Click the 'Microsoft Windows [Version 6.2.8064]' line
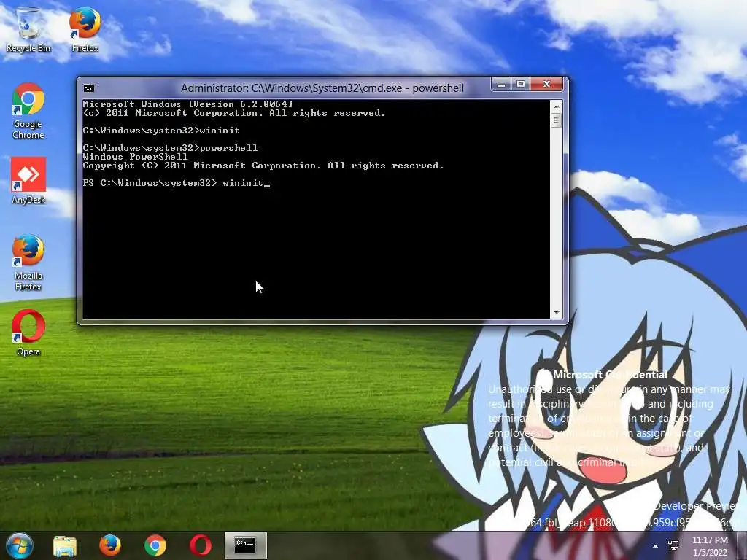Image resolution: width=747 pixels, height=560 pixels. [x=187, y=104]
